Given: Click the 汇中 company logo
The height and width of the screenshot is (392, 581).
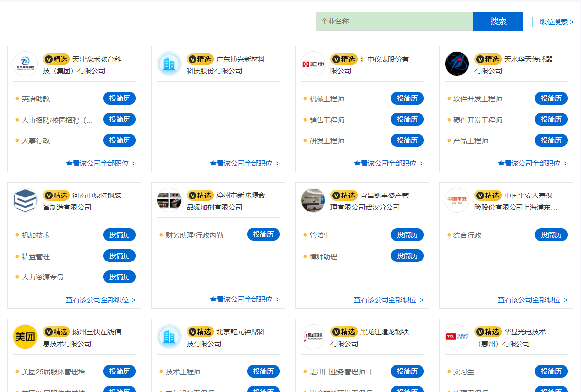Looking at the screenshot, I should pyautogui.click(x=313, y=64).
